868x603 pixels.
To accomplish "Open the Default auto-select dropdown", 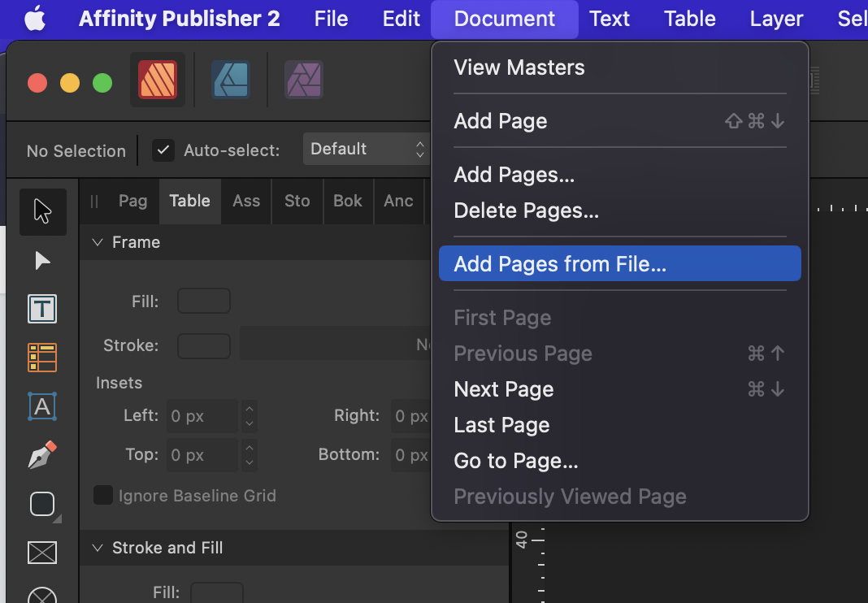I will (x=365, y=149).
